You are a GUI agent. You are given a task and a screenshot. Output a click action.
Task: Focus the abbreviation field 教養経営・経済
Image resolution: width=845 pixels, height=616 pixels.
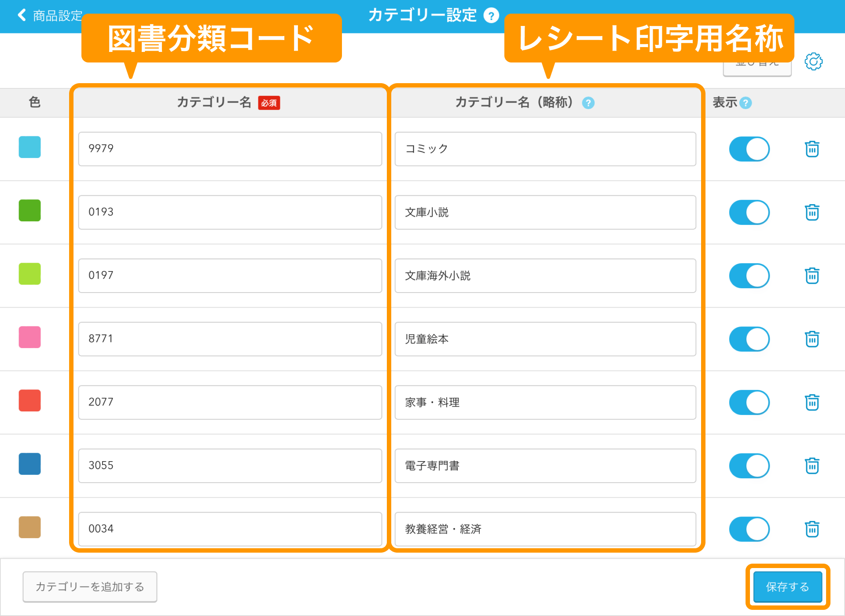click(x=545, y=529)
